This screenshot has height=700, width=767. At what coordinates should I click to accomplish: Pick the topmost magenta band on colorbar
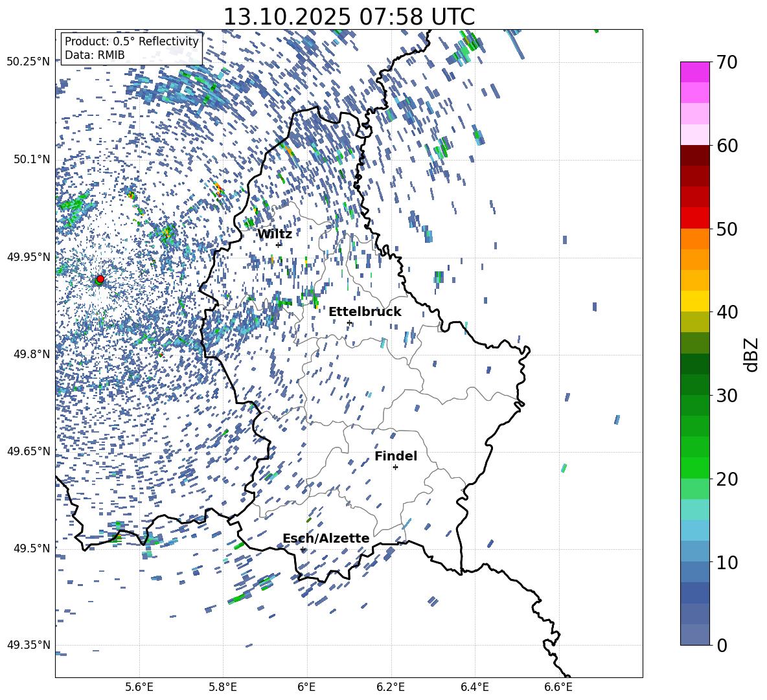[695, 72]
